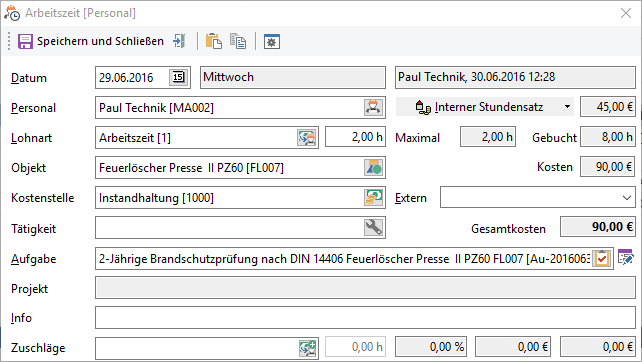Click the Datum label

[29, 78]
